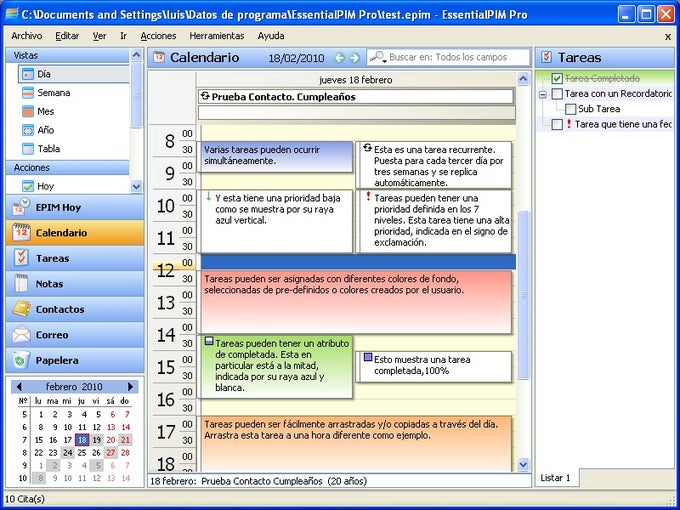Viewport: 680px width, 510px height.
Task: Check Tarea que tiene una fecha checkbox
Action: (557, 124)
